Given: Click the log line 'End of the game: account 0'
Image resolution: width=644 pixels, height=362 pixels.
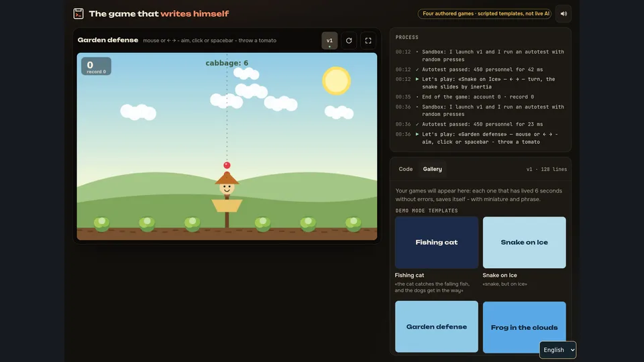Looking at the screenshot, I should pyautogui.click(x=478, y=97).
